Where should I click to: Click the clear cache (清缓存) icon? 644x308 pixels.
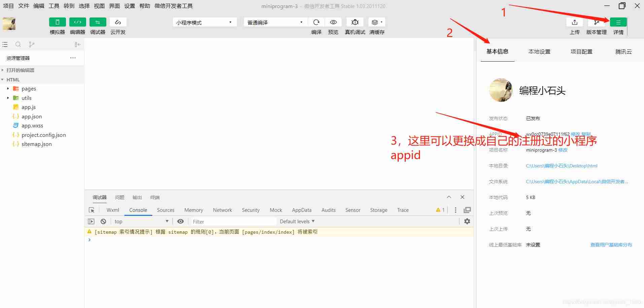pyautogui.click(x=377, y=22)
